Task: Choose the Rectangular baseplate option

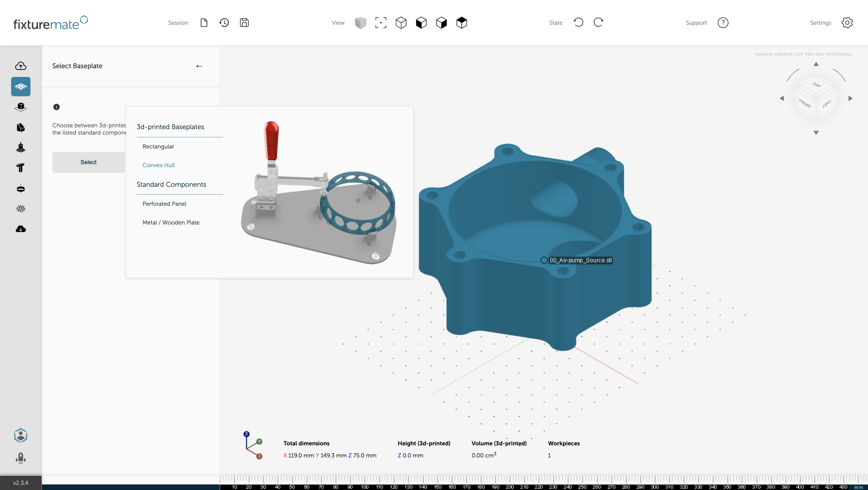Action: point(158,146)
